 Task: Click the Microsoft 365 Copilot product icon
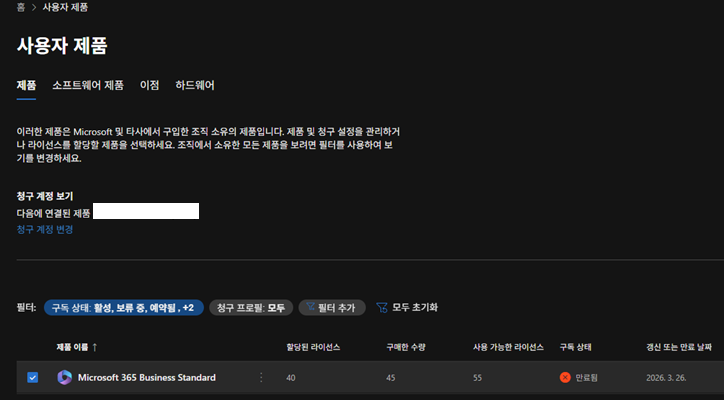tap(64, 377)
